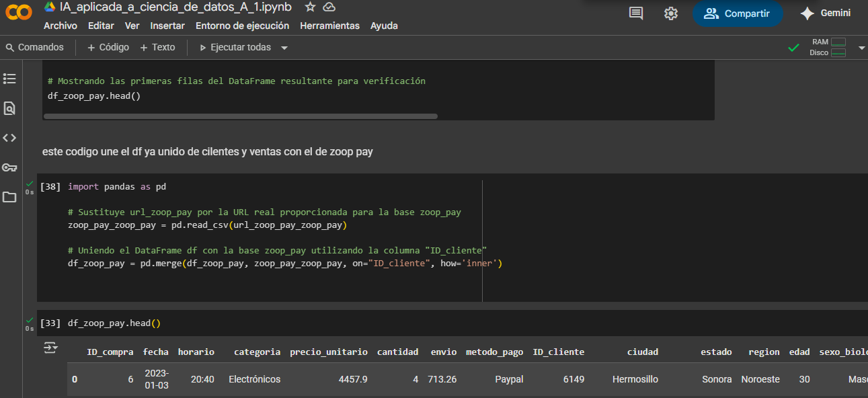
Task: Click the Noroeste cell value
Action: click(x=760, y=379)
